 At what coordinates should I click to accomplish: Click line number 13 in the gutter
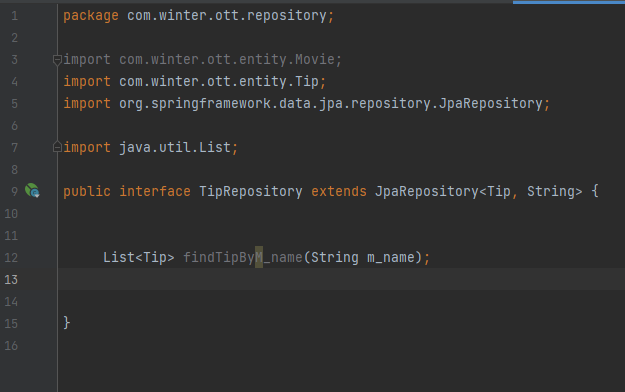point(11,280)
